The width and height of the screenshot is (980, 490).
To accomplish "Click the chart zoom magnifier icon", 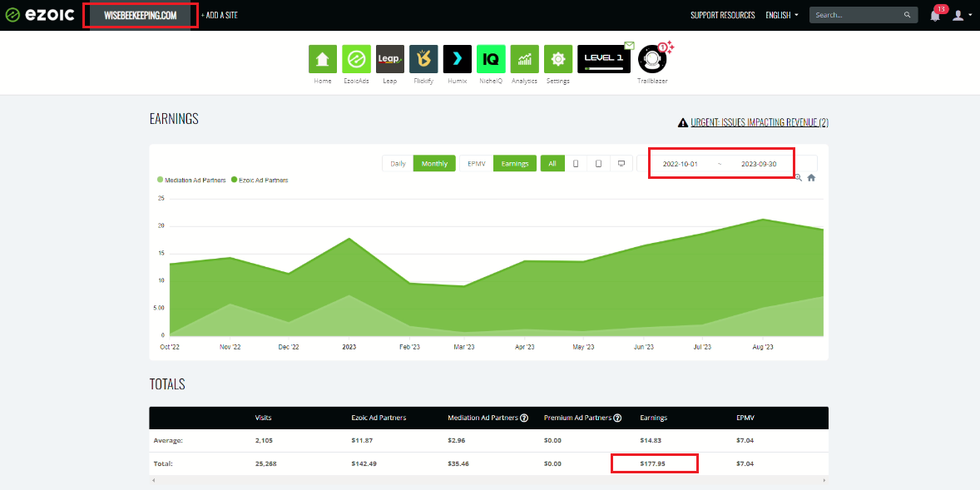I will pos(799,177).
